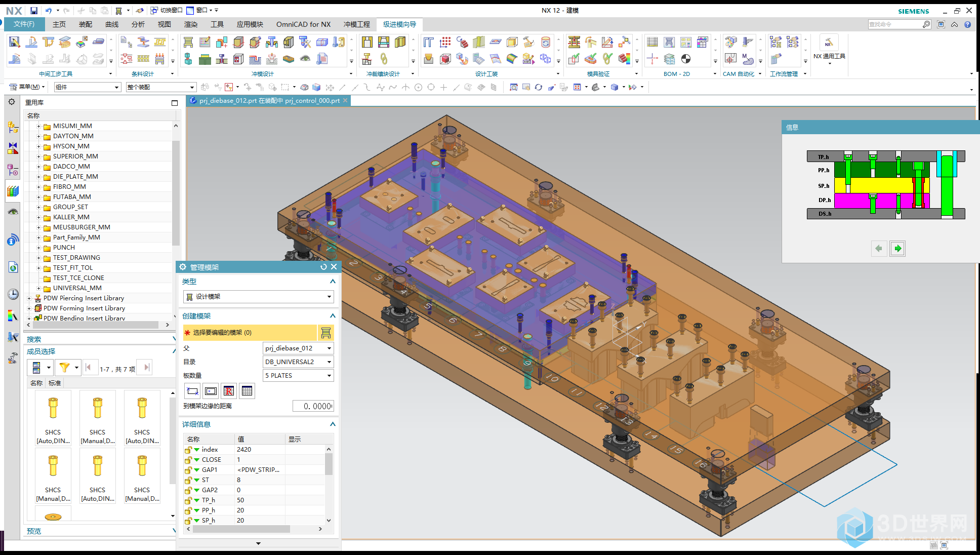Open the parent prj_diebase_012 dropdown
This screenshot has width=980, height=555.
click(x=298, y=348)
